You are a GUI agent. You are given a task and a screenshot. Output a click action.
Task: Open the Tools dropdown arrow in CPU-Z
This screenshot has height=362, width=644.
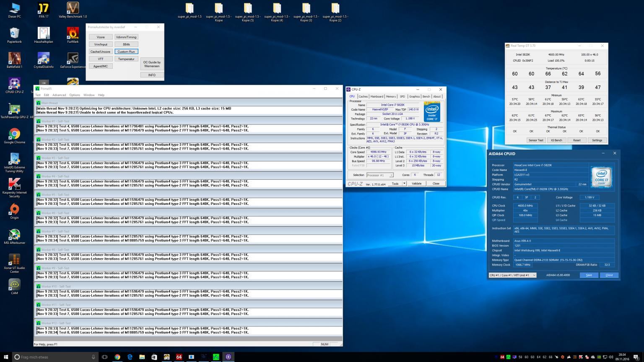[404, 184]
